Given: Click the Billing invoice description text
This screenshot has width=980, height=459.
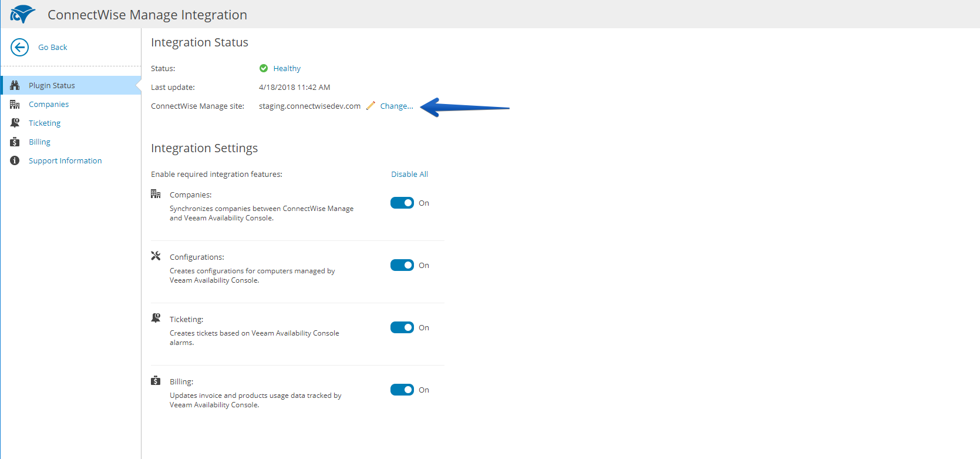Looking at the screenshot, I should [x=255, y=400].
